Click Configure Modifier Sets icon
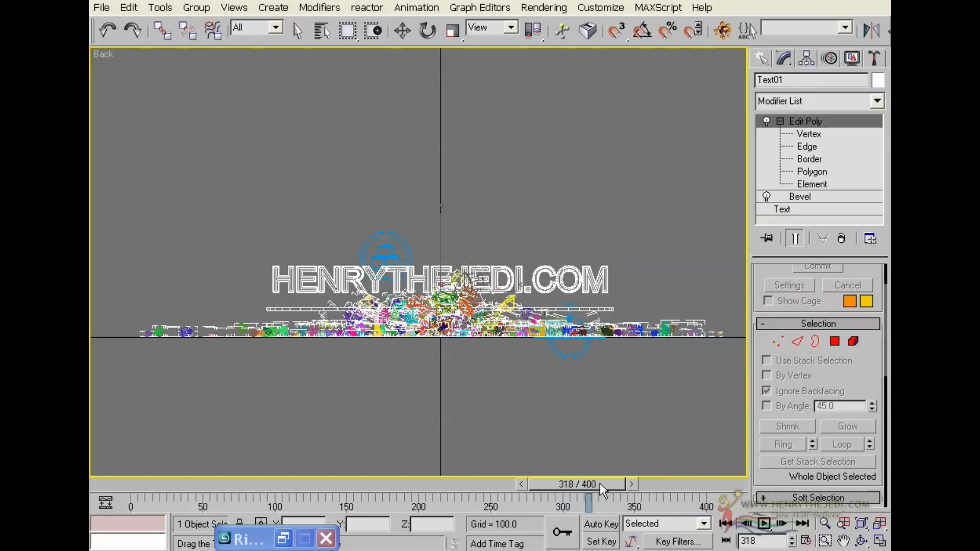The image size is (980, 551). (870, 238)
